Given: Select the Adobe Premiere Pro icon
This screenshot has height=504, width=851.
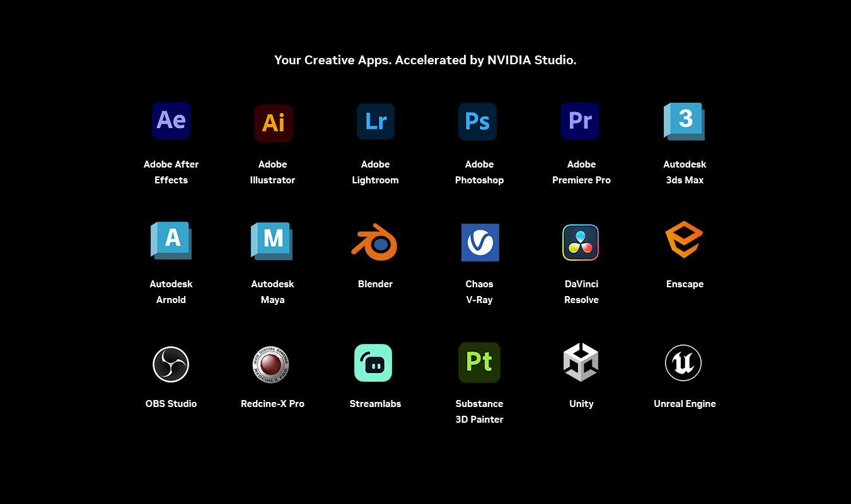Looking at the screenshot, I should click(x=580, y=121).
